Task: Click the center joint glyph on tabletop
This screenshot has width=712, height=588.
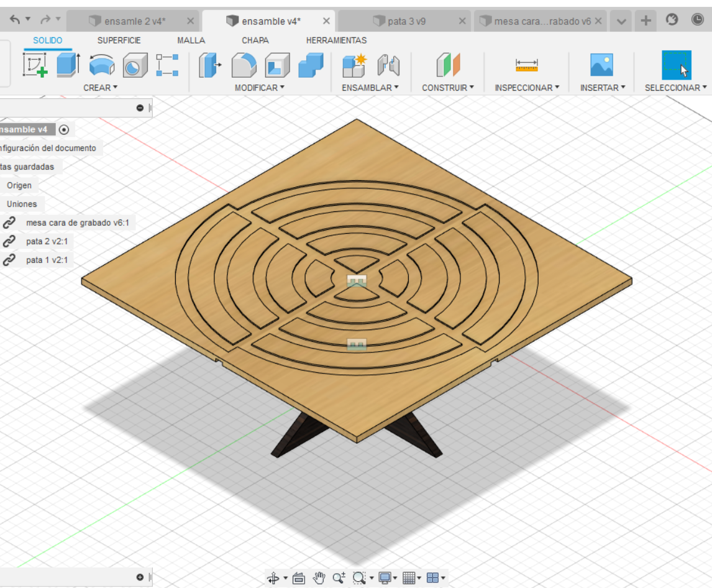Action: [357, 281]
